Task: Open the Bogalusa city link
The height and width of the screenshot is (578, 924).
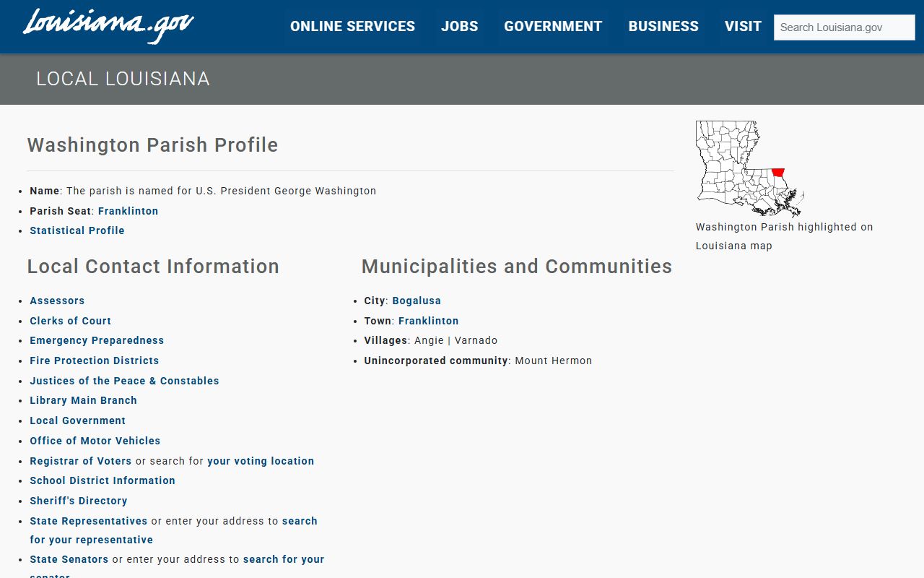Action: pyautogui.click(x=417, y=301)
